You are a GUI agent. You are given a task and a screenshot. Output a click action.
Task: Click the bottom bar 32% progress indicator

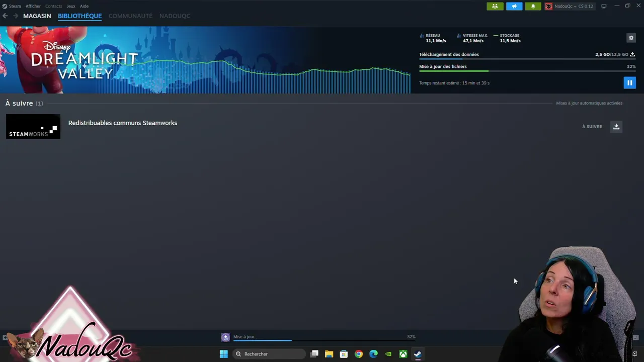click(411, 337)
